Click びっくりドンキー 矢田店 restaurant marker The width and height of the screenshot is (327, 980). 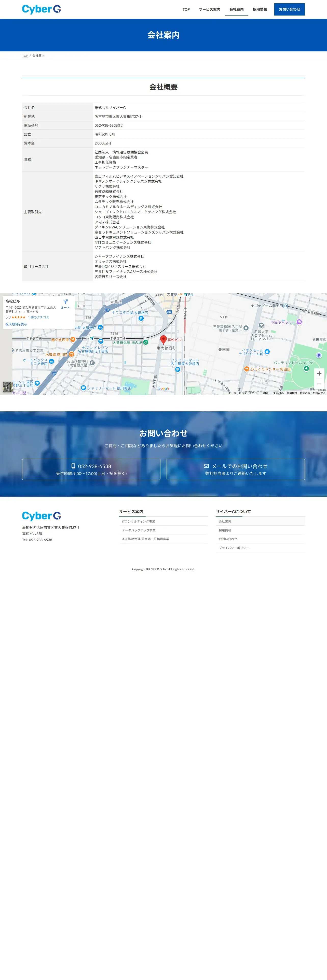click(247, 369)
